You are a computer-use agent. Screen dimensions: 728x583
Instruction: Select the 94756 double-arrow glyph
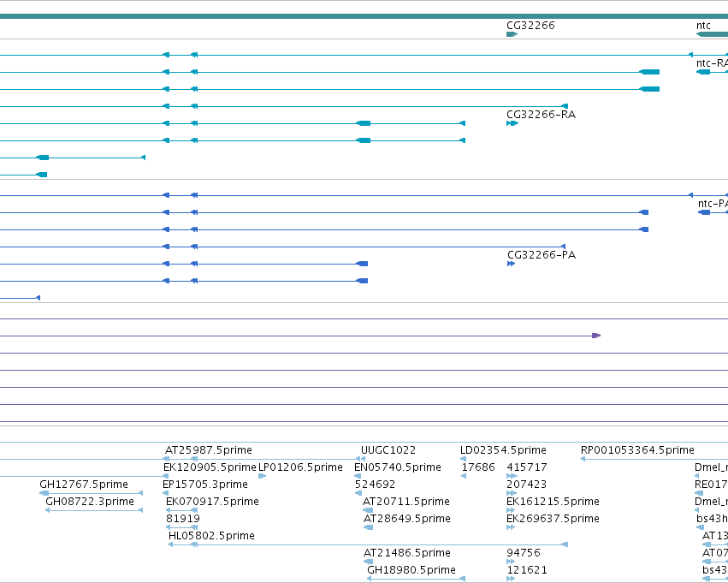(x=511, y=562)
